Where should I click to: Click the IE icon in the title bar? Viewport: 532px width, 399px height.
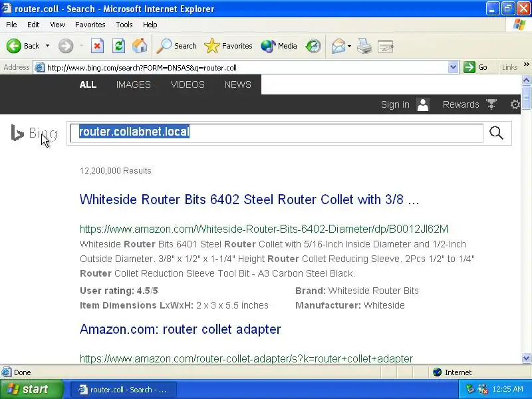7,8
